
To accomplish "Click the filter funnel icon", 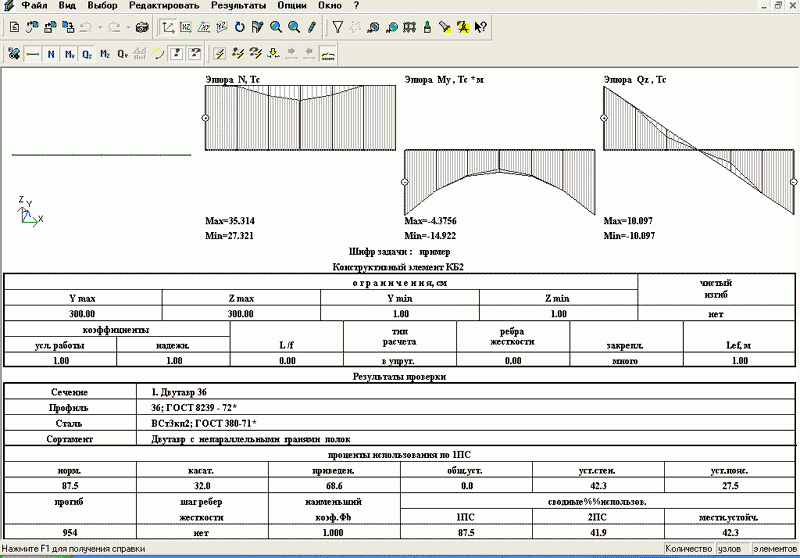I will point(337,28).
